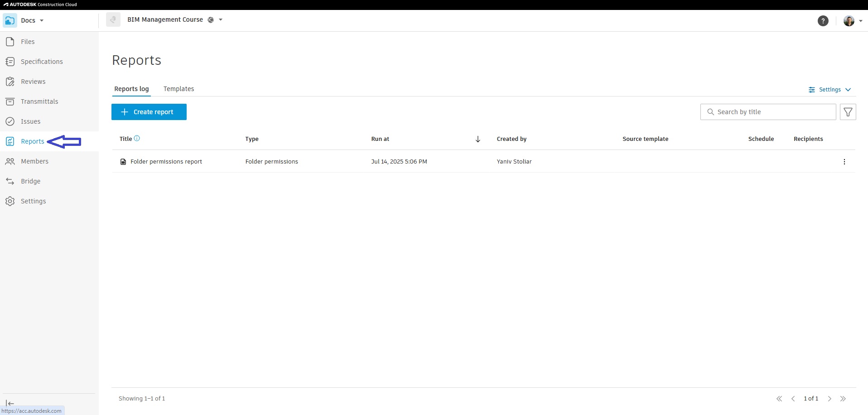Click the Source template column header

click(x=645, y=139)
